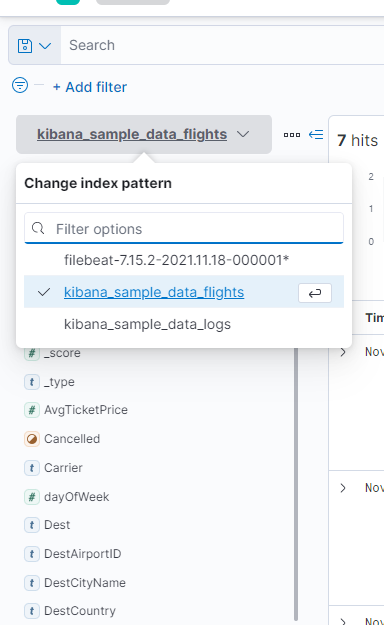Click into the Search query bar

click(x=222, y=45)
